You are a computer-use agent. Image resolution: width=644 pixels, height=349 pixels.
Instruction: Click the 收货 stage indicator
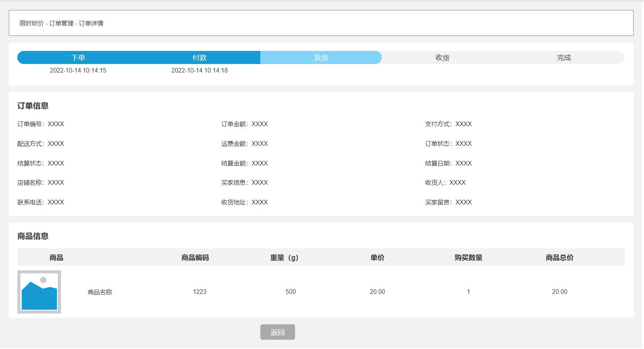[442, 57]
